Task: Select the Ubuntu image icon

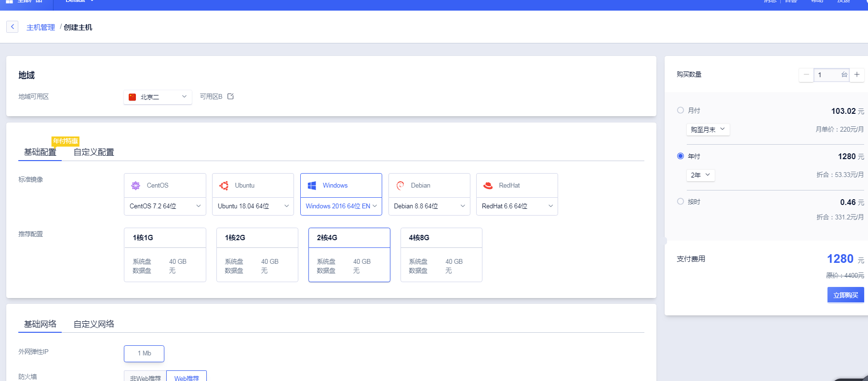Action: pyautogui.click(x=224, y=186)
